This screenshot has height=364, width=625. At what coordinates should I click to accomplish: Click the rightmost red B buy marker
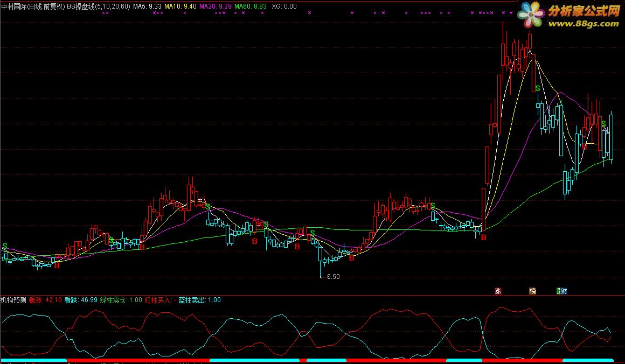tap(584, 146)
